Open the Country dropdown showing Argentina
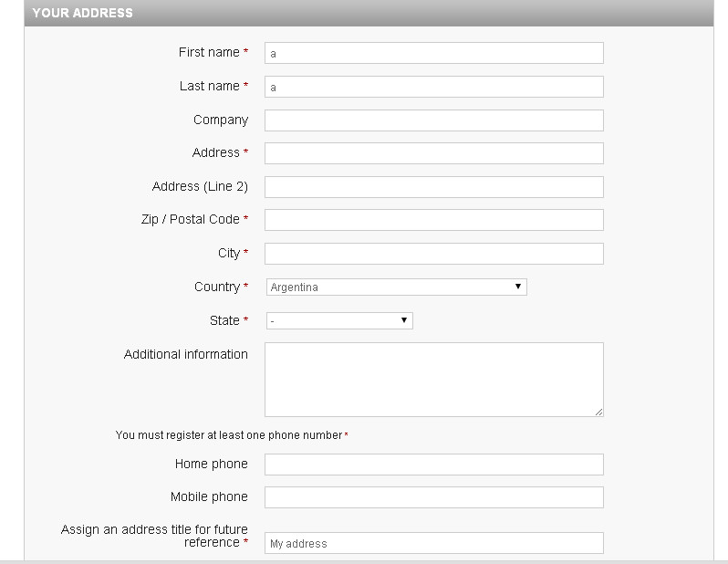The height and width of the screenshot is (564, 728). [396, 287]
